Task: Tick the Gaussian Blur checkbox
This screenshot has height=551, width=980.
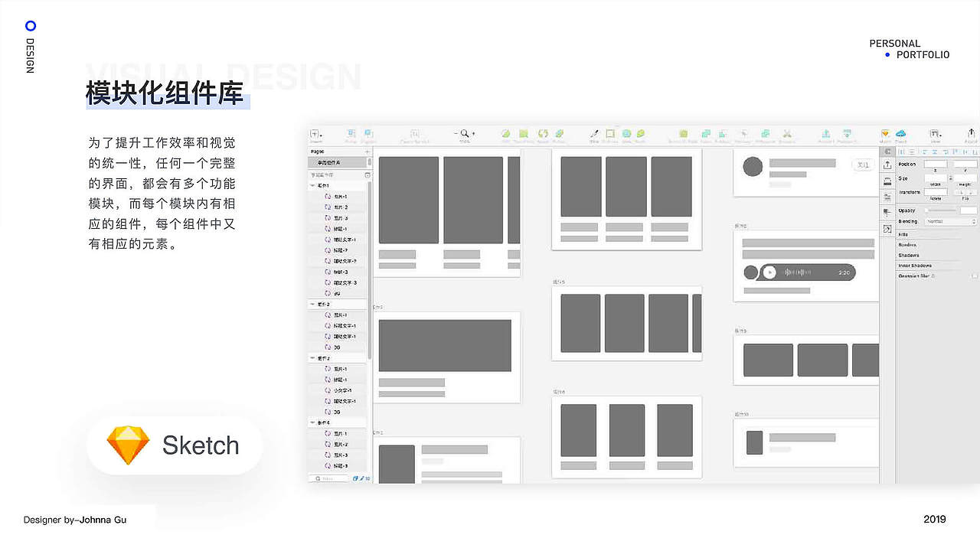Action: tap(974, 275)
